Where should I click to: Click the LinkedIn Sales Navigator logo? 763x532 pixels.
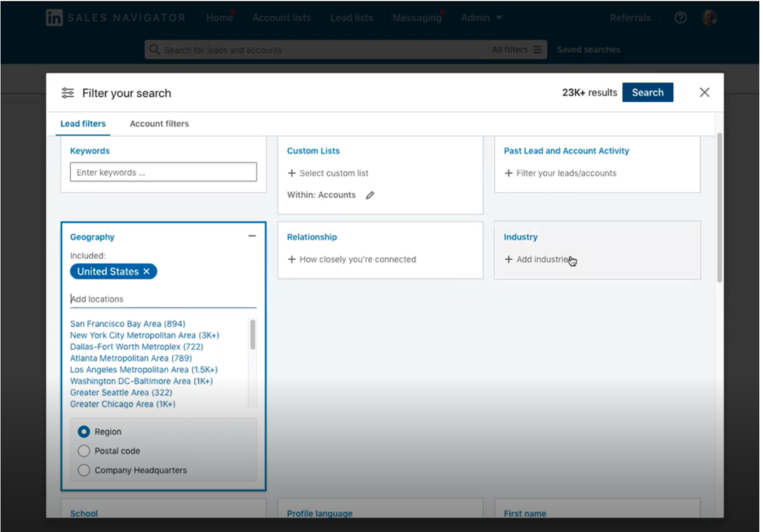tap(115, 18)
